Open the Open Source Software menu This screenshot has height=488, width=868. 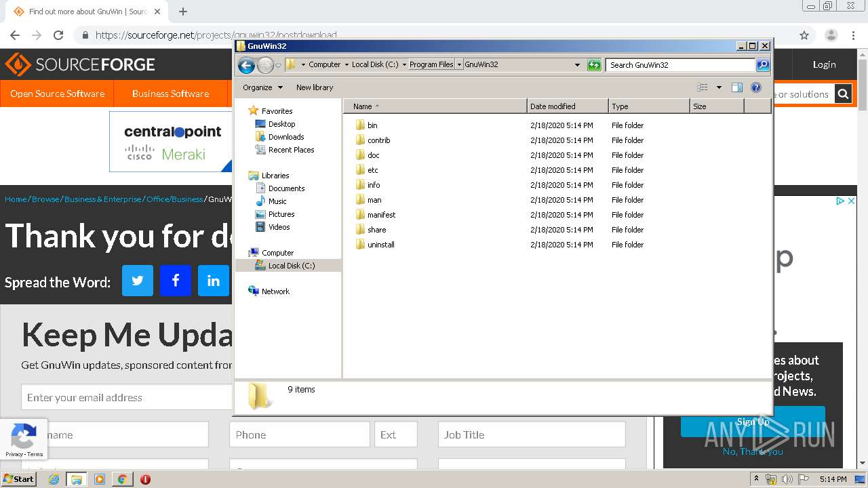(57, 94)
